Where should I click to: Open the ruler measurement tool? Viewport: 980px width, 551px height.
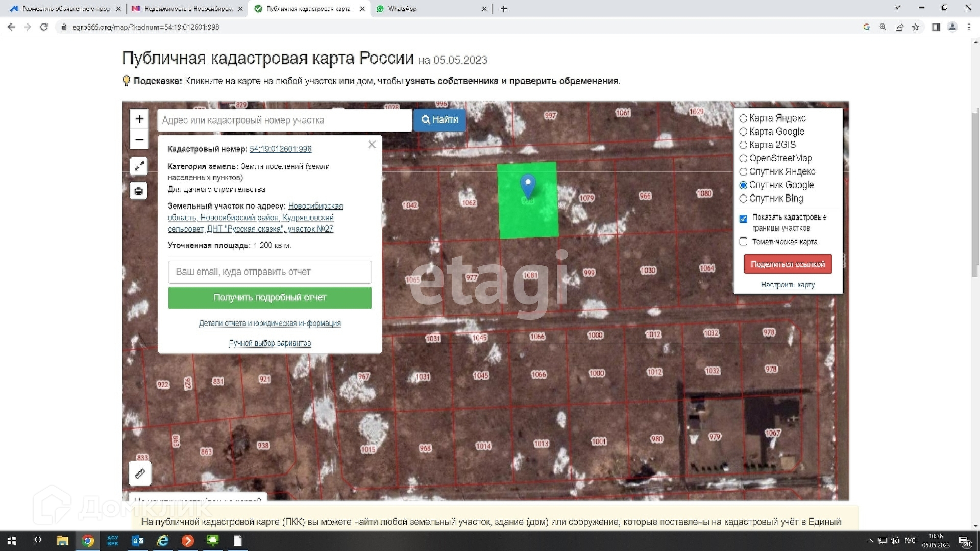coord(140,473)
